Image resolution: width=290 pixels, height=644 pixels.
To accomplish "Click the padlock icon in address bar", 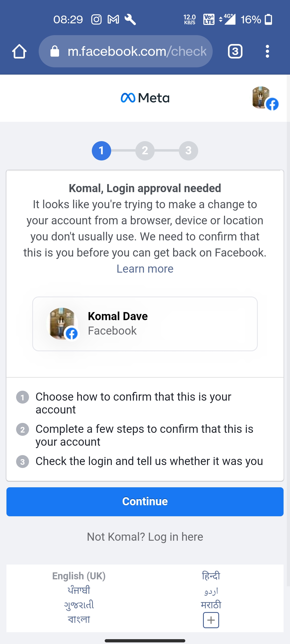I will tap(55, 51).
